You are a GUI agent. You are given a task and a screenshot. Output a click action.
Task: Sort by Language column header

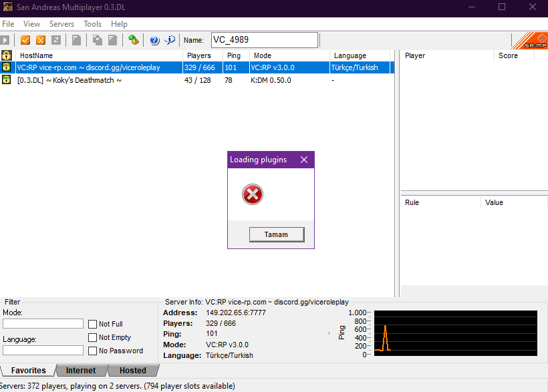pos(360,55)
